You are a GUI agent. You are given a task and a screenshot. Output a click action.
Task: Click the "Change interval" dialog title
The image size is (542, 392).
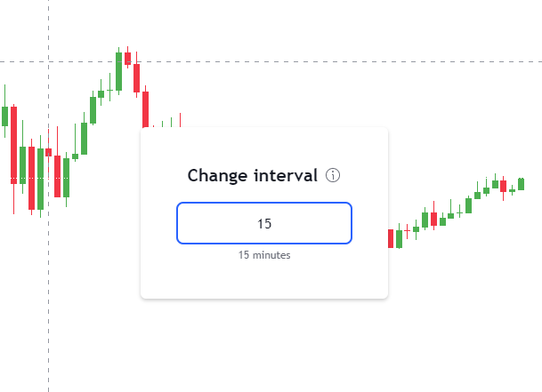point(253,175)
